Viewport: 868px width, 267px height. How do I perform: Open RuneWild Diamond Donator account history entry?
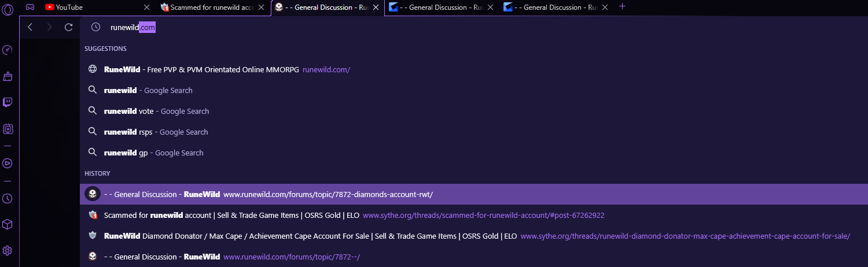point(473,236)
